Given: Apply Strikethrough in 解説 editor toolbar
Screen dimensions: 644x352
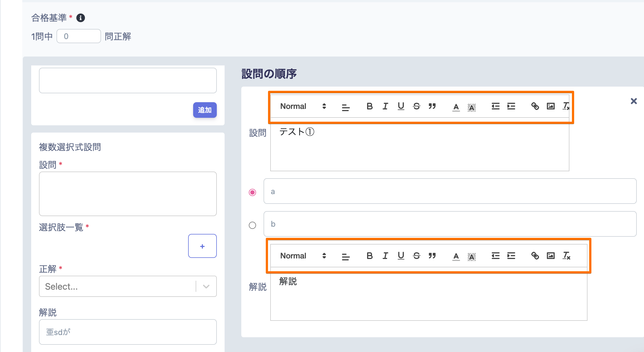Looking at the screenshot, I should (x=417, y=256).
